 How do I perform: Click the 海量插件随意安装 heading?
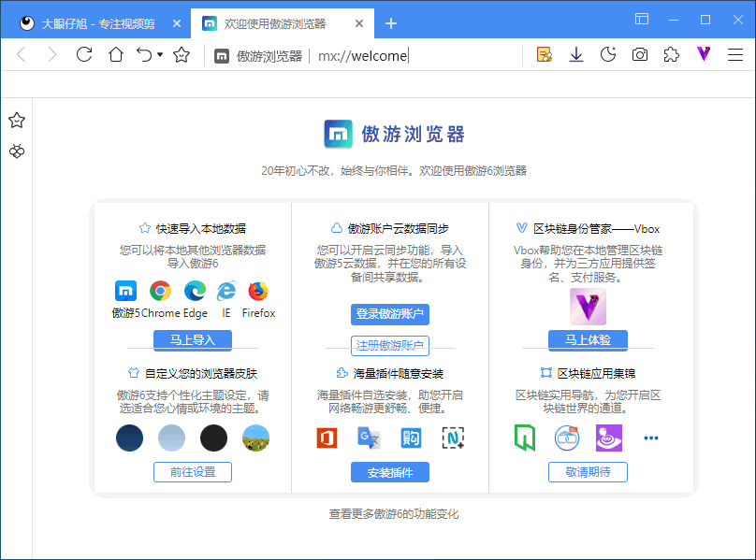click(x=390, y=374)
